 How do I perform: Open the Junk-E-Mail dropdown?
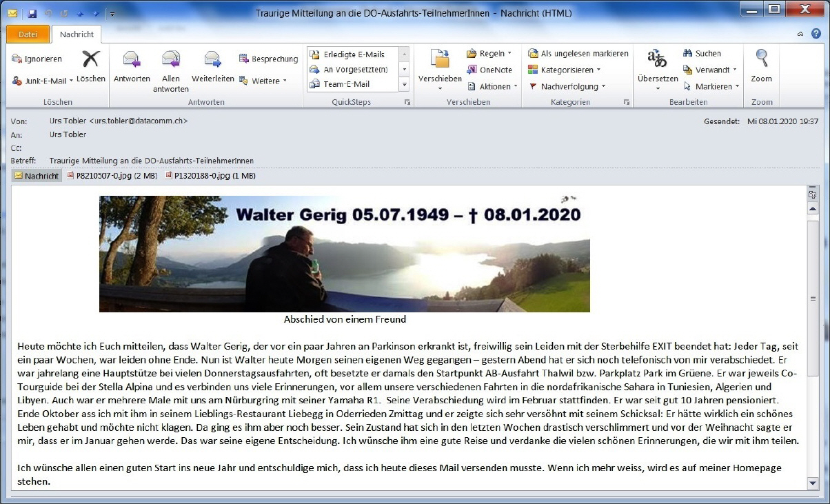[x=42, y=81]
